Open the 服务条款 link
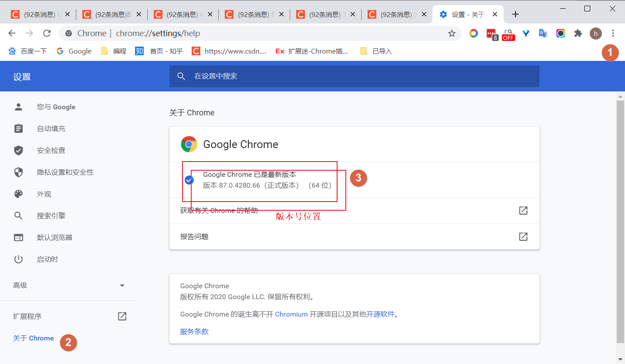The width and height of the screenshot is (625, 364). pos(194,332)
